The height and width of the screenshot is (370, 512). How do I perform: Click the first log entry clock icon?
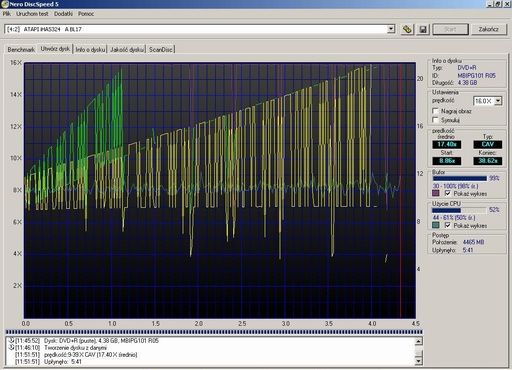coord(11,341)
